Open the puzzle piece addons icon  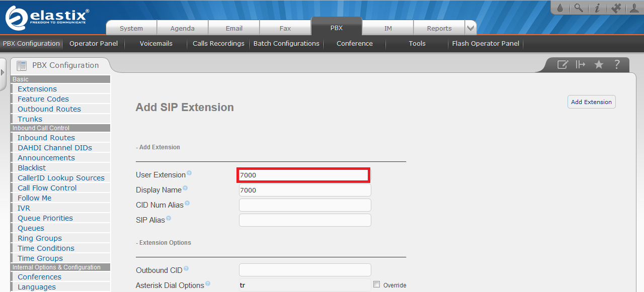coord(615,8)
